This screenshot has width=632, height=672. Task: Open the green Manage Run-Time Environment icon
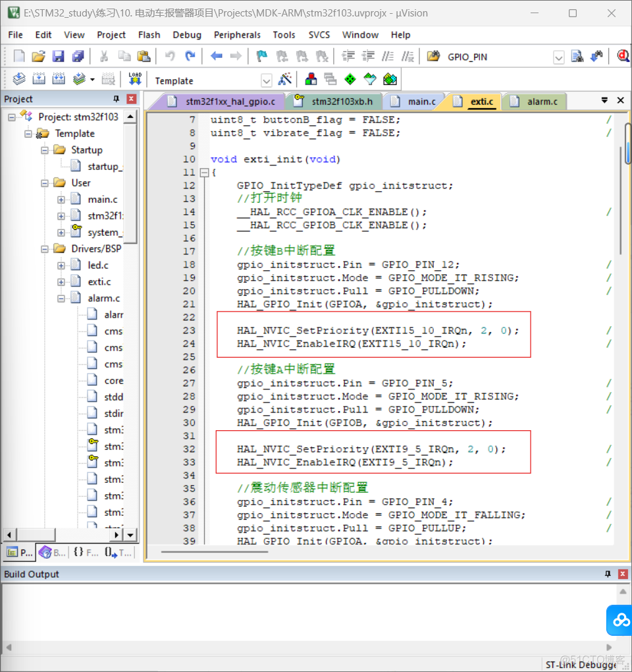pos(350,80)
